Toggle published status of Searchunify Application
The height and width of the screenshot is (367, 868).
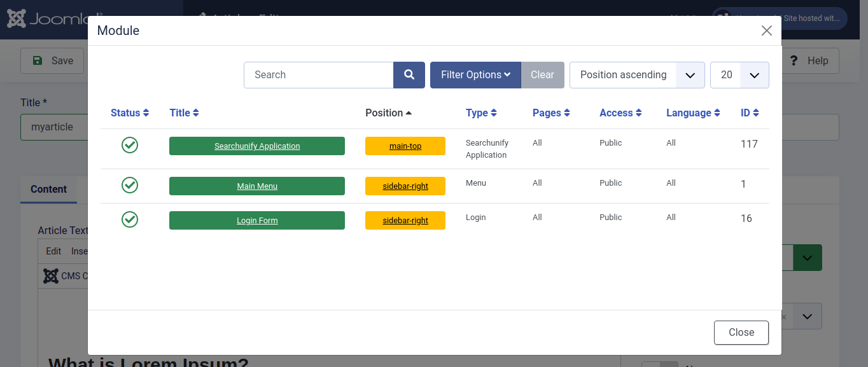pyautogui.click(x=130, y=146)
